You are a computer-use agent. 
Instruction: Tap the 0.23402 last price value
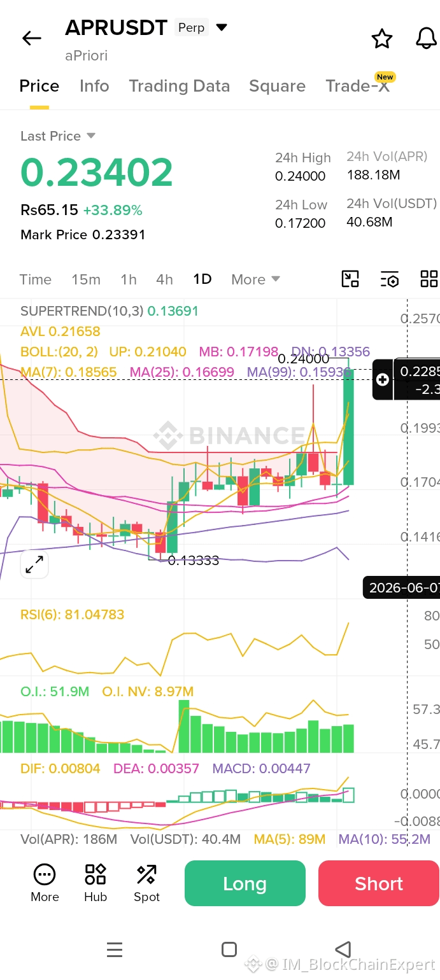tap(97, 172)
